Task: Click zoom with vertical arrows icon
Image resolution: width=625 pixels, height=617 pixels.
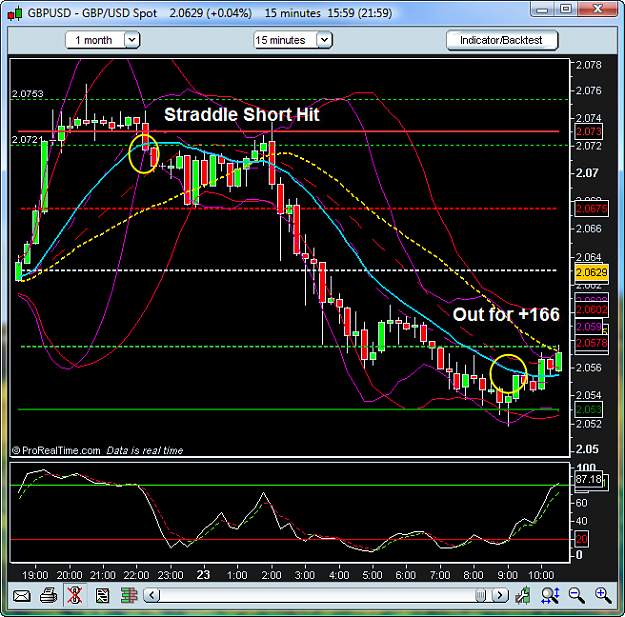Action: tap(550, 595)
